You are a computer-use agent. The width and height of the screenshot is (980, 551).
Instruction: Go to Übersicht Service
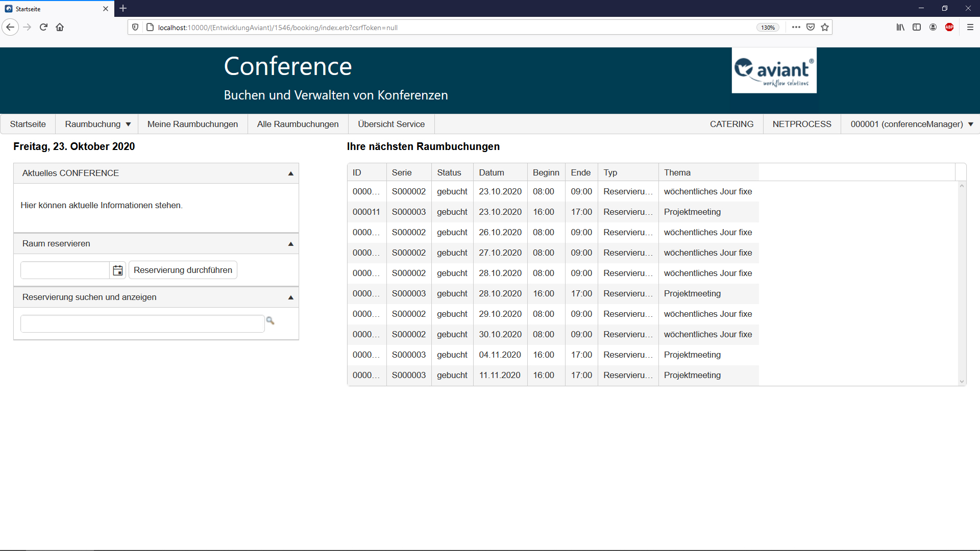click(x=391, y=124)
